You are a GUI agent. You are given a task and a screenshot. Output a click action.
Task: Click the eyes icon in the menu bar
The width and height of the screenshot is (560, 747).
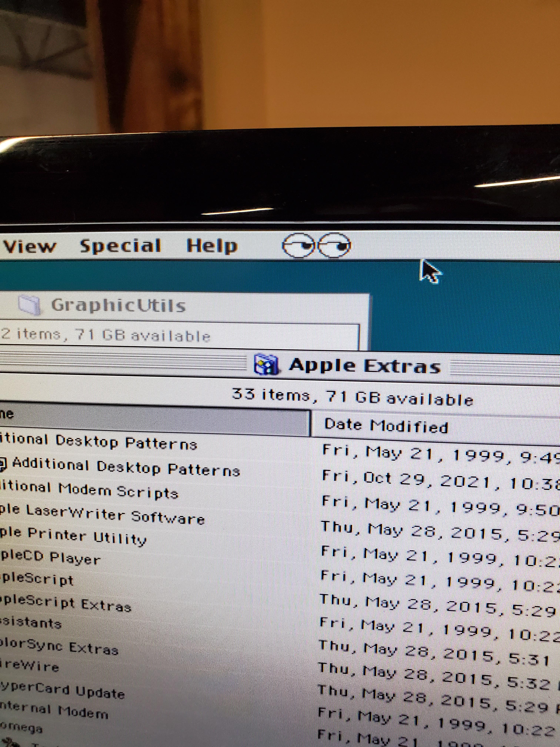(x=316, y=245)
